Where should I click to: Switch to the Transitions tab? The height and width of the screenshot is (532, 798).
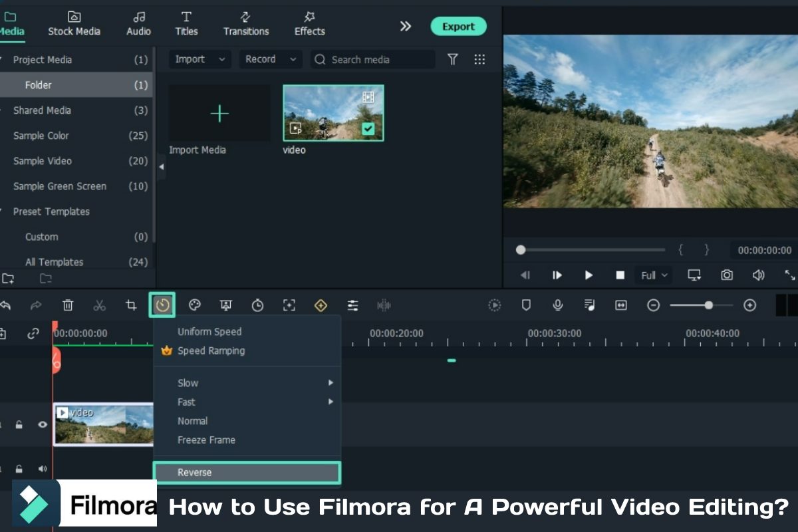[x=246, y=23]
